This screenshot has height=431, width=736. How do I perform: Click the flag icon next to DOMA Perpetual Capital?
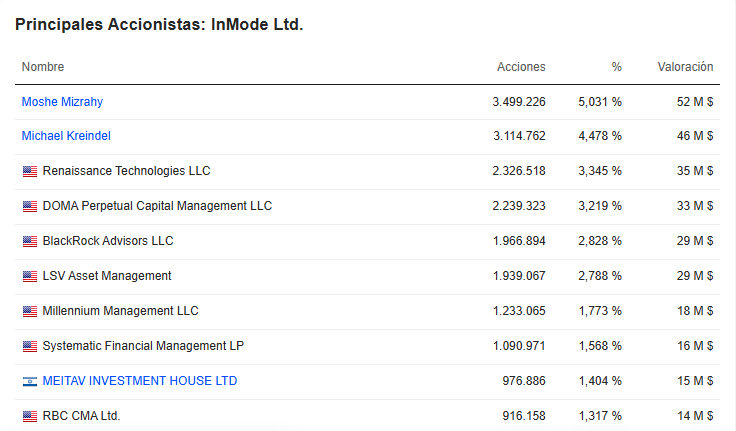[29, 206]
